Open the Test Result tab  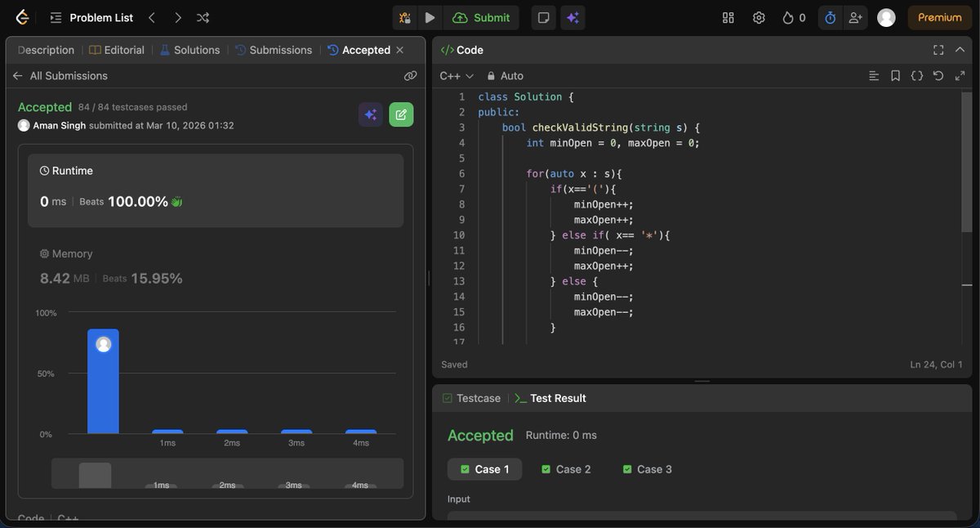click(x=550, y=398)
